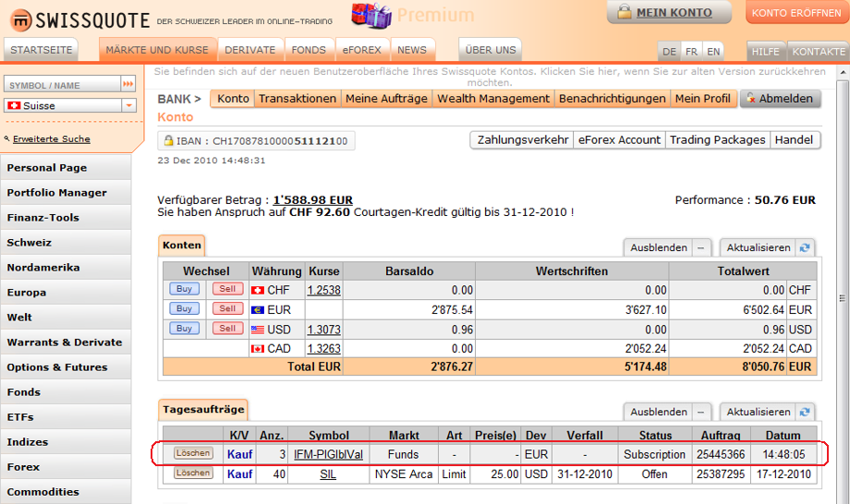Click the CHF rate 1.2538 link
Image resolution: width=850 pixels, height=504 pixels.
(x=324, y=290)
